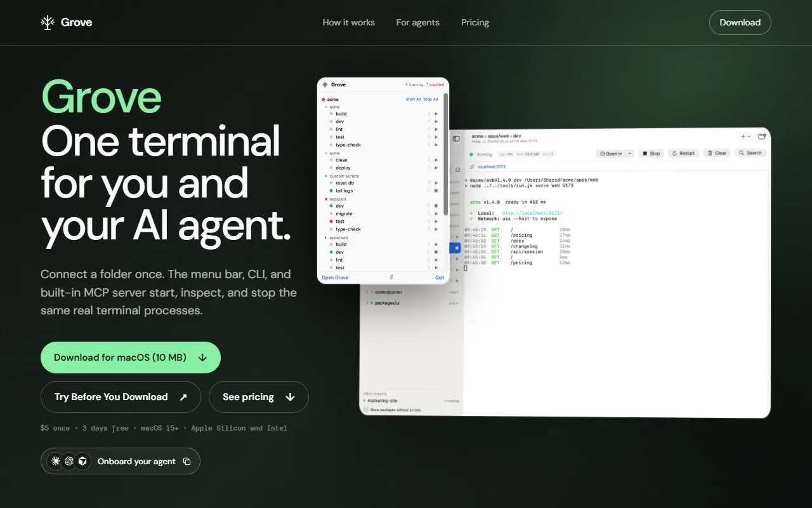Clear the terminal output with Clear
The height and width of the screenshot is (508, 812).
717,153
